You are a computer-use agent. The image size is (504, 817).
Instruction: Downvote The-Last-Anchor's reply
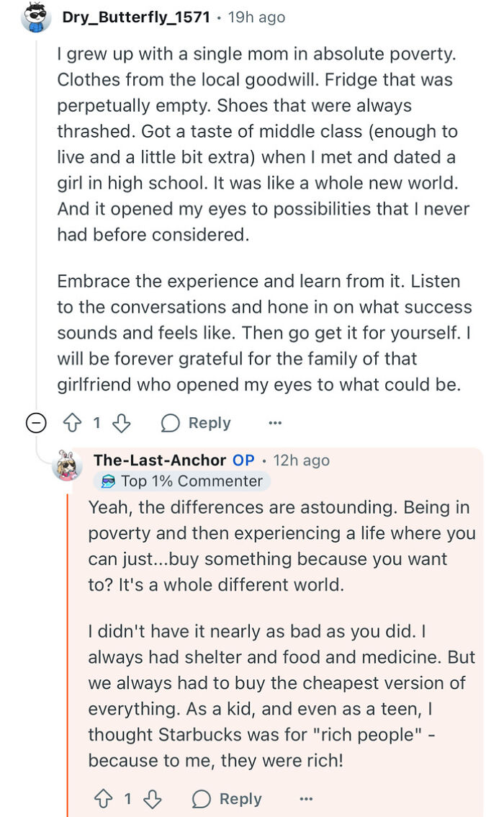(x=151, y=799)
